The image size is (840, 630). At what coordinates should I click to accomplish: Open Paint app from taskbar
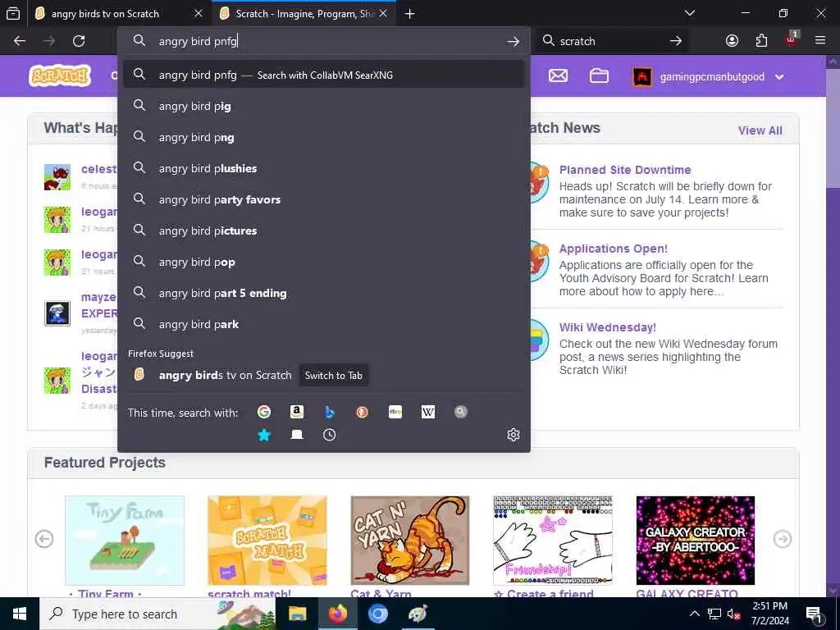point(418,614)
